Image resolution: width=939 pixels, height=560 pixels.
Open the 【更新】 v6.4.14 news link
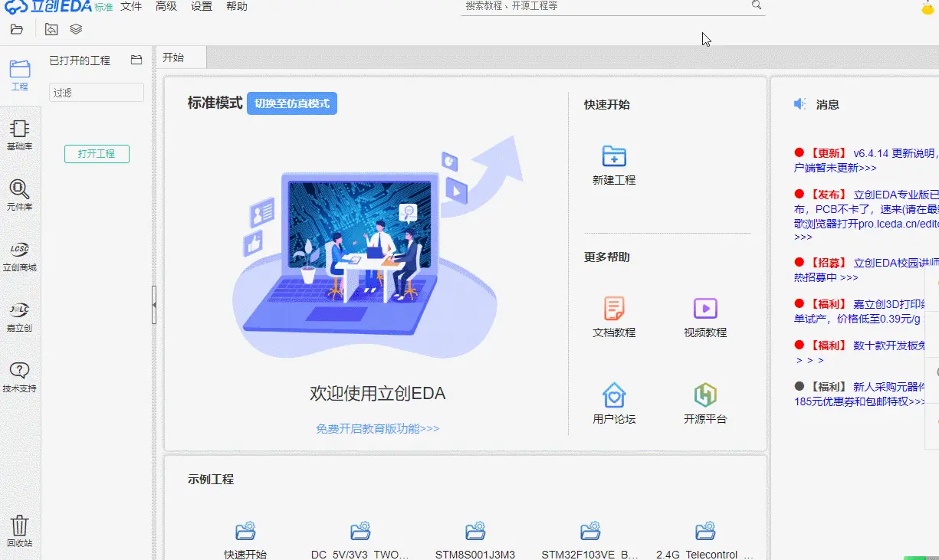coord(866,160)
